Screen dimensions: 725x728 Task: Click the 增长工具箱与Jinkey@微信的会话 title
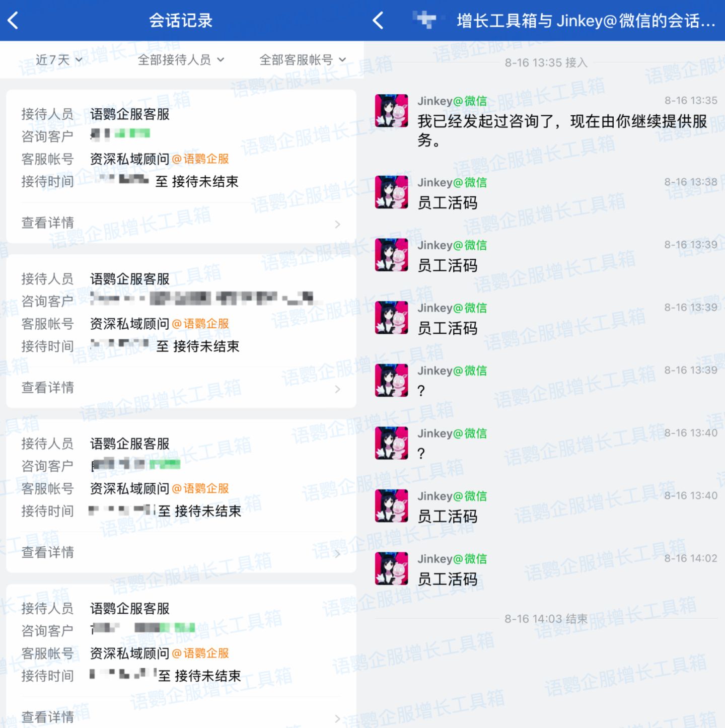pyautogui.click(x=585, y=21)
